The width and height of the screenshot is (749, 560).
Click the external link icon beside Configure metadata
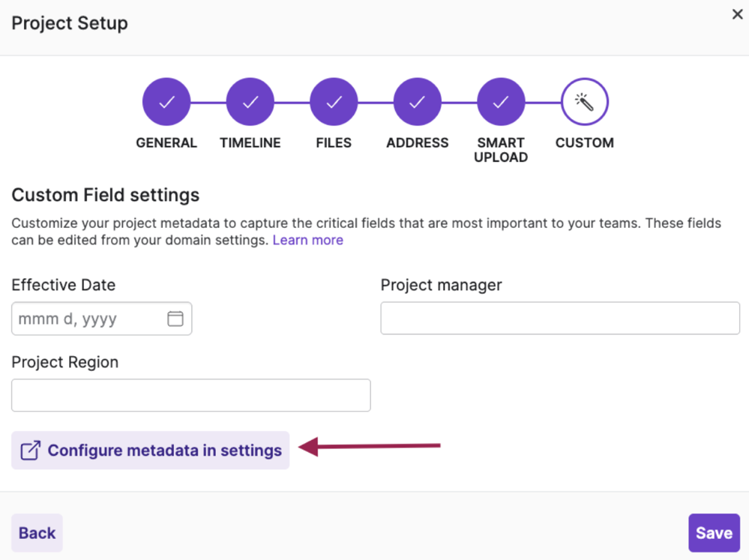(x=30, y=451)
